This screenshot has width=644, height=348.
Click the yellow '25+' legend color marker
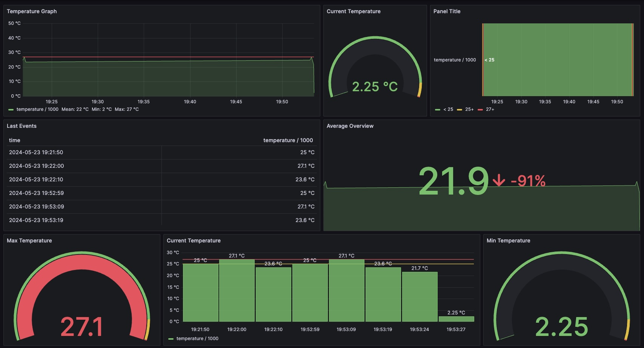tap(460, 109)
